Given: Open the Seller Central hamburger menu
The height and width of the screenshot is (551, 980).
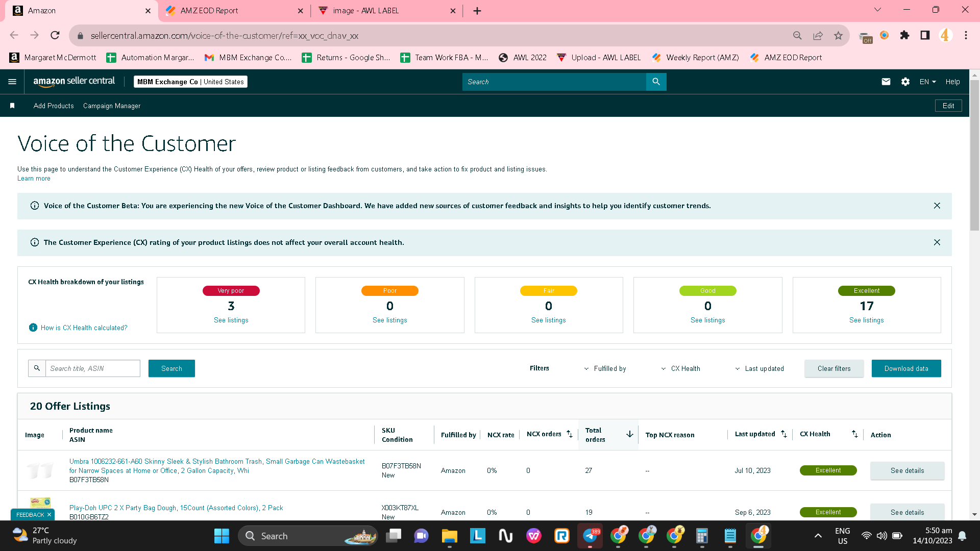Looking at the screenshot, I should point(12,82).
